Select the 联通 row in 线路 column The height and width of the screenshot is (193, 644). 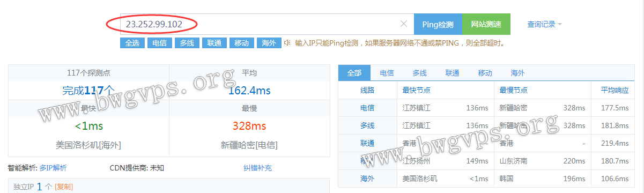coord(367,143)
